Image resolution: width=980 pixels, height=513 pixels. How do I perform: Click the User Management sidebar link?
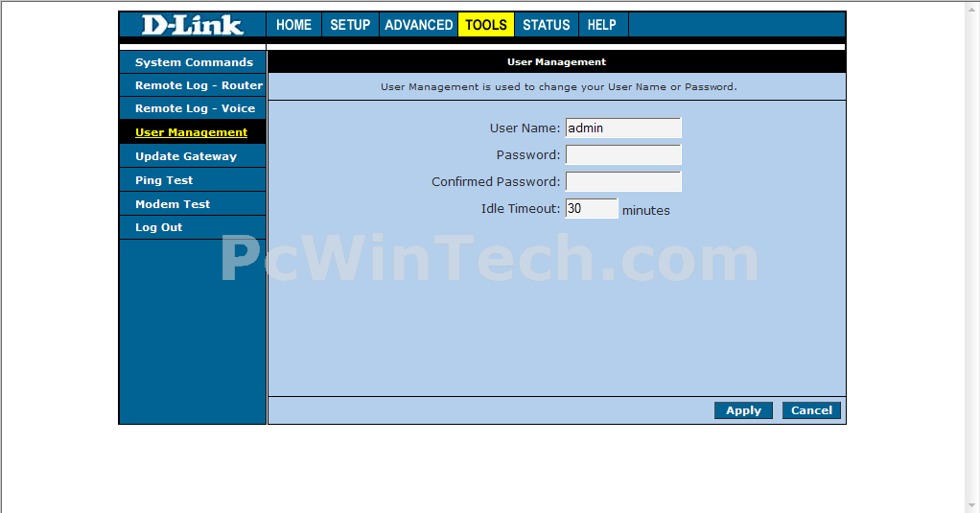(x=191, y=132)
